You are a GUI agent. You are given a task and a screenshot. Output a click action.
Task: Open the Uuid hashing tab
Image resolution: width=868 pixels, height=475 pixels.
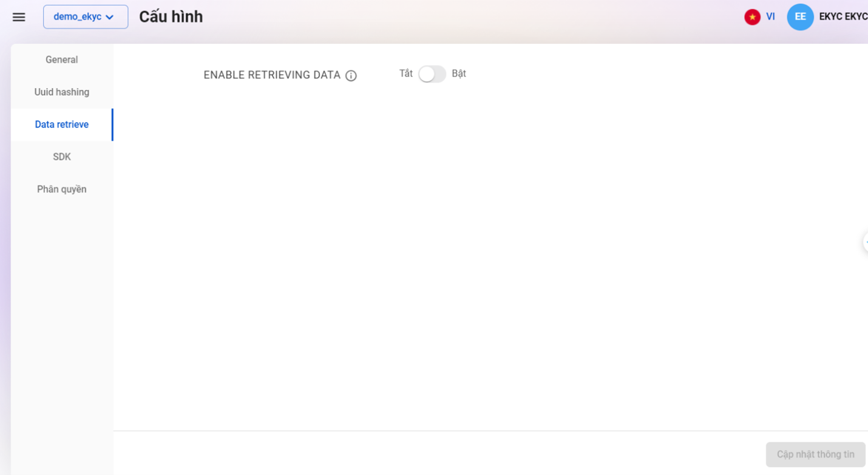(61, 92)
